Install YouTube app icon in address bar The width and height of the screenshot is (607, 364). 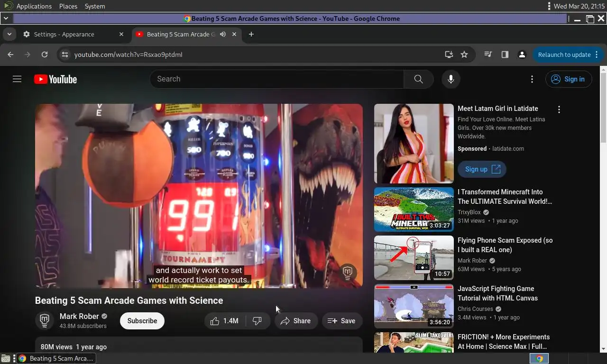[449, 55]
